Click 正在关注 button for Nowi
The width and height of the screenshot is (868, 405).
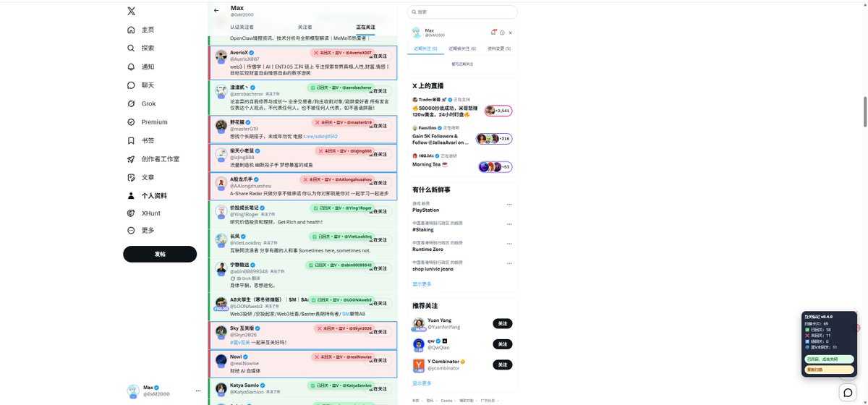[x=380, y=360]
